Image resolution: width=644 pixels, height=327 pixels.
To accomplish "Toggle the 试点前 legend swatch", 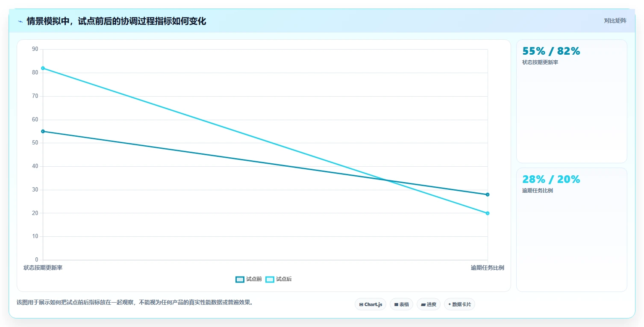I will pos(240,280).
